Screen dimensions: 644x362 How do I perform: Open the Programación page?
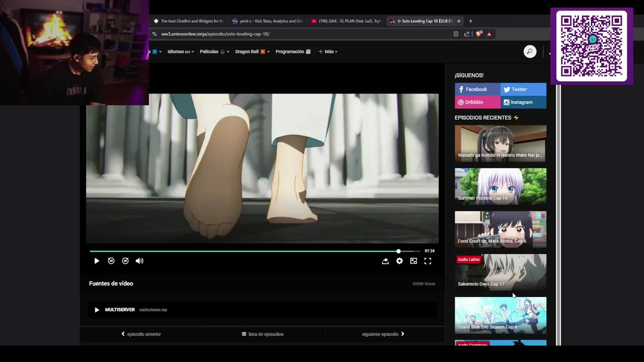point(293,51)
